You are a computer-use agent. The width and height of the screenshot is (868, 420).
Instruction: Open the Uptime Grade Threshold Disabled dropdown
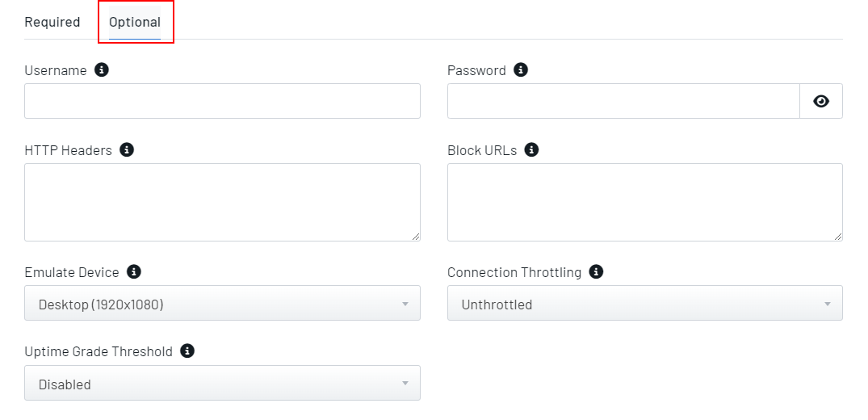click(x=223, y=383)
